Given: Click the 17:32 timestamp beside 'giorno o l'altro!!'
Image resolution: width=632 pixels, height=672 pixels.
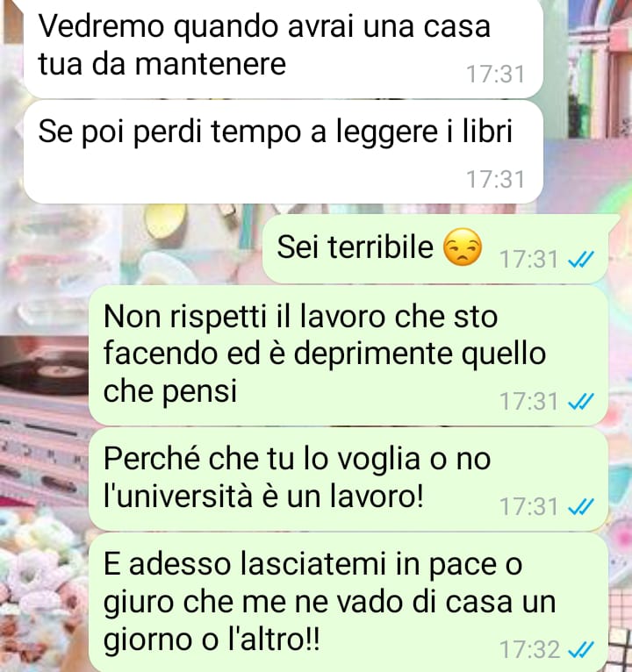Looking at the screenshot, I should point(530,649).
